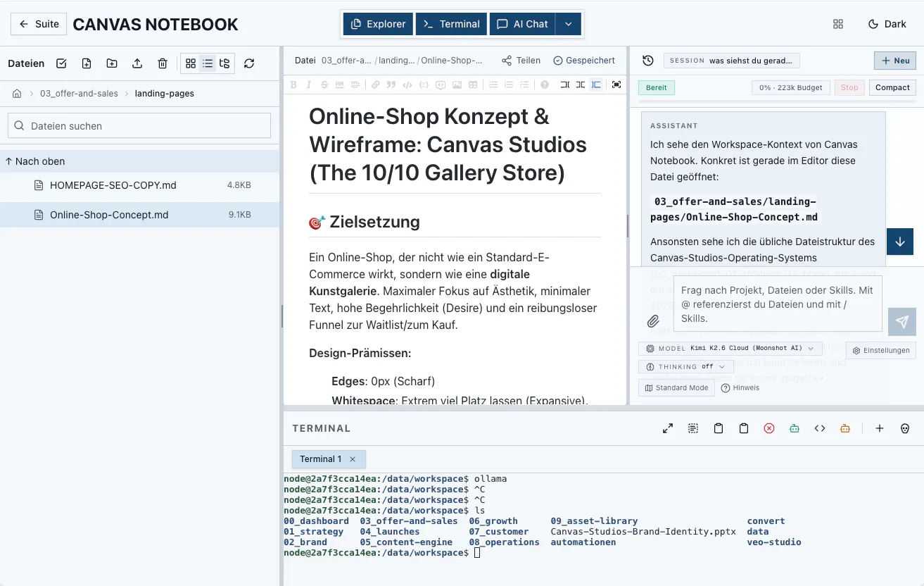Click the red stop icon in terminal toolbar
Viewport: 924px width, 586px height.
769,428
